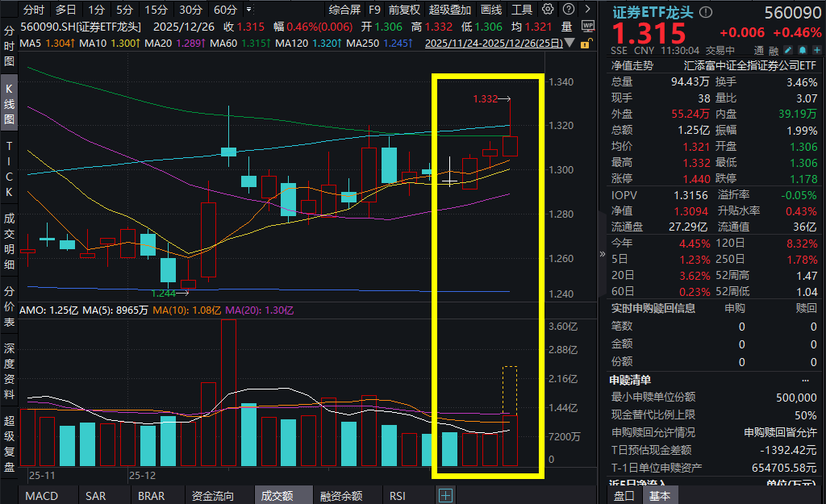Switch to the 基本 tab
Screen dimensions: 826x504
coord(660,497)
